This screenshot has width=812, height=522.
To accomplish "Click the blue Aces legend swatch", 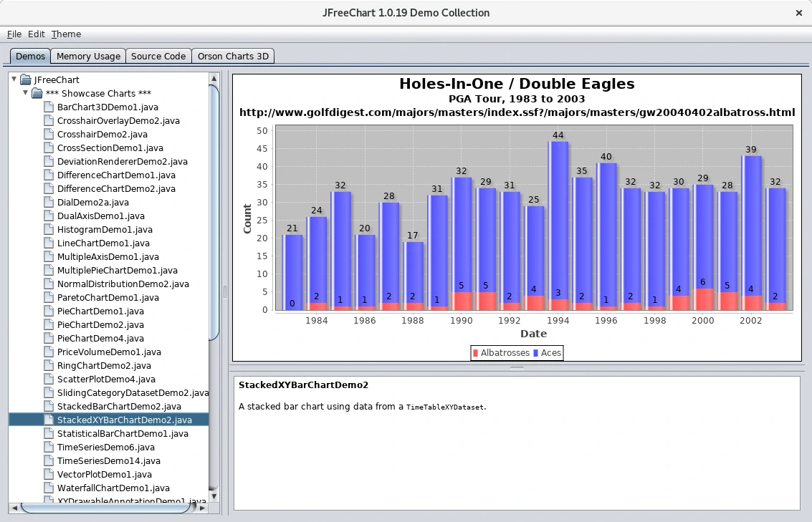I will pos(535,353).
